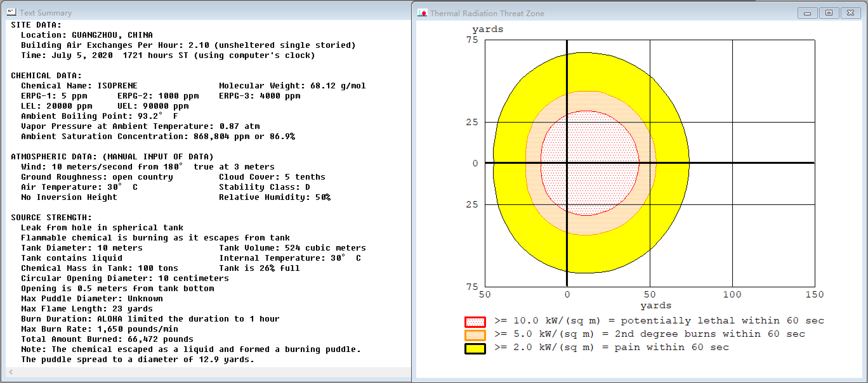Click the left scroll arrow in Text Summary

click(11, 372)
